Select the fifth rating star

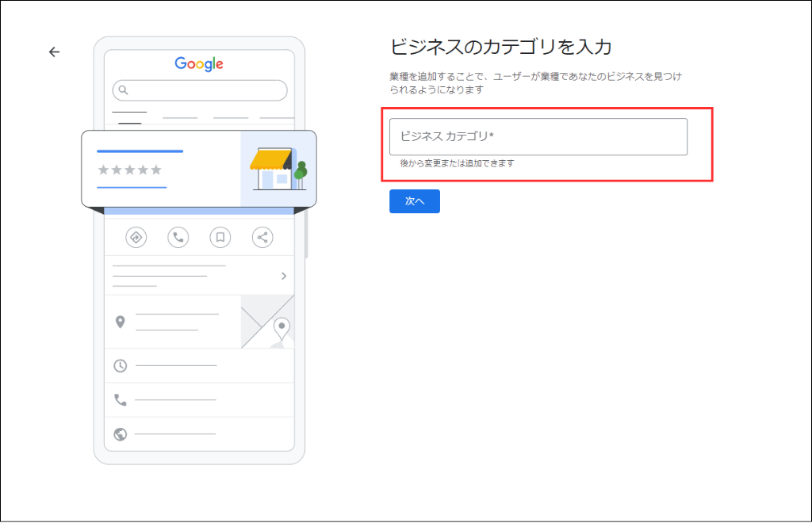[158, 168]
